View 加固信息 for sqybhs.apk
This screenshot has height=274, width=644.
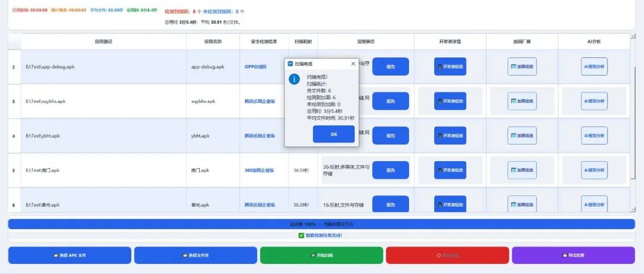tap(522, 101)
